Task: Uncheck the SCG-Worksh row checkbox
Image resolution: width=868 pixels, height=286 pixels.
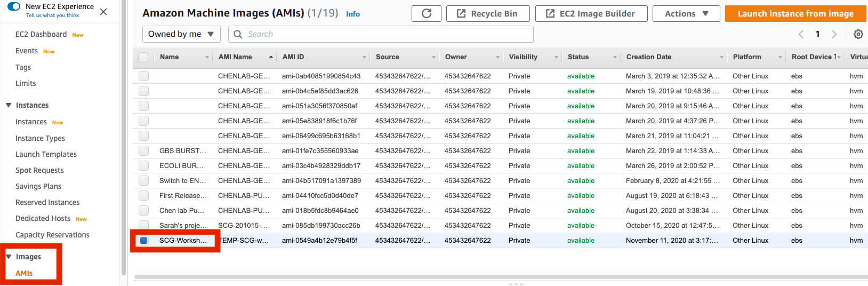Action: (x=143, y=240)
